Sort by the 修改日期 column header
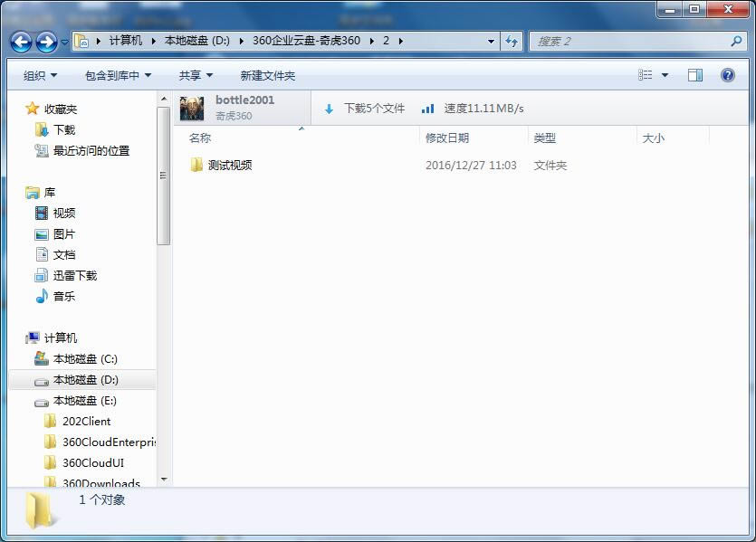The image size is (756, 542). [x=447, y=138]
